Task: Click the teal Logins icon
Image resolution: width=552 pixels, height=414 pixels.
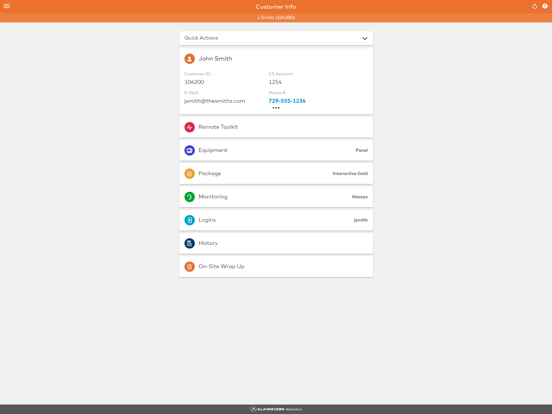Action: coord(189,220)
